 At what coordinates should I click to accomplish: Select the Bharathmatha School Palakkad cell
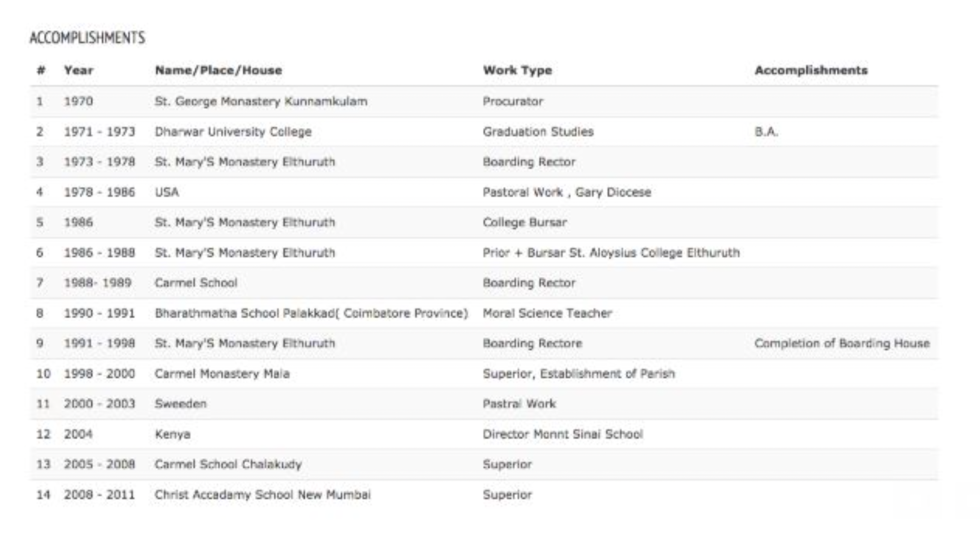tap(311, 313)
